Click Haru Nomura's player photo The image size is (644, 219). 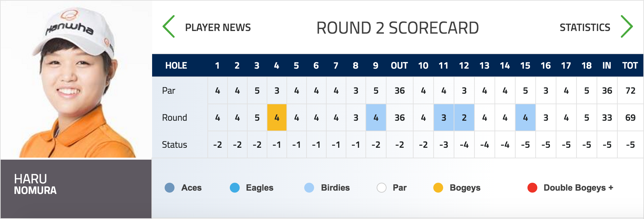[76, 80]
